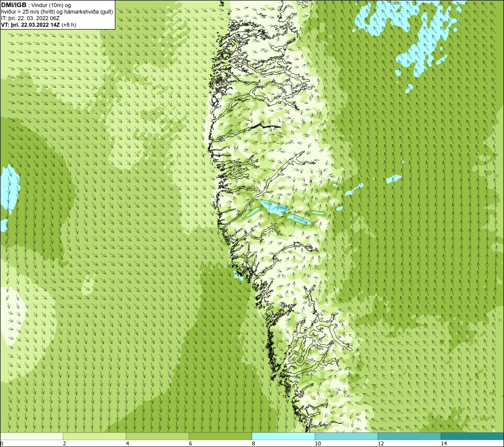Screen dimensions: 504x447
Task: Click the legend scale label '14'
Action: point(444,444)
